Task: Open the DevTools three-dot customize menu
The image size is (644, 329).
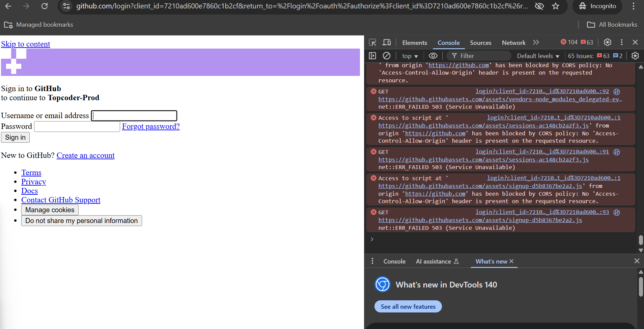Action: pos(622,42)
